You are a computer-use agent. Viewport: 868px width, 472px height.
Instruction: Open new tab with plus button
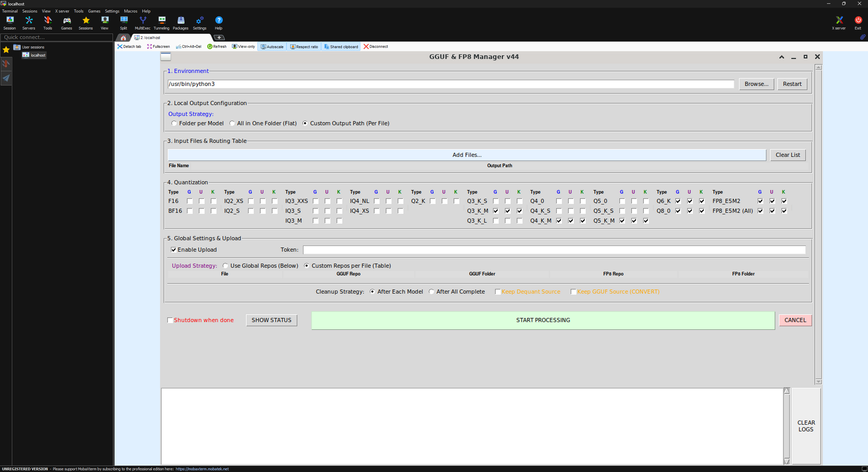(x=219, y=37)
